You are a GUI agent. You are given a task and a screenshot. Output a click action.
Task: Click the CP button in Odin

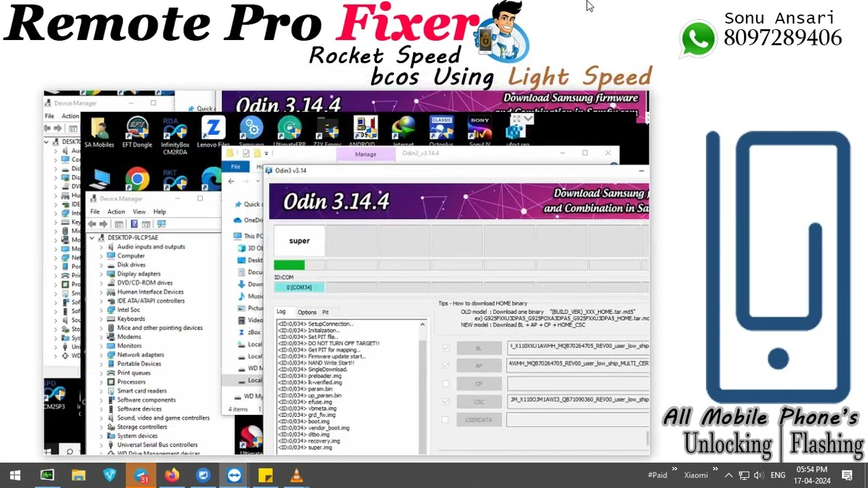[x=479, y=384]
